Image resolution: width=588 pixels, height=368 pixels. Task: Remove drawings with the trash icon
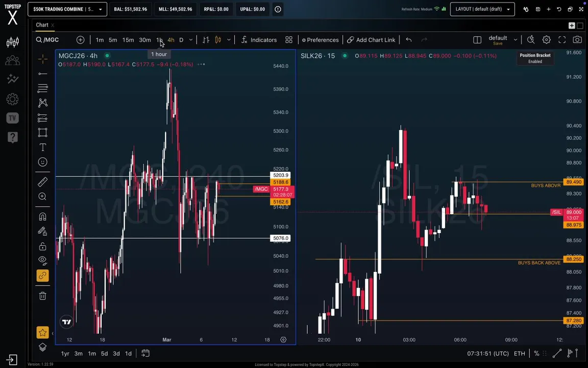pos(43,296)
